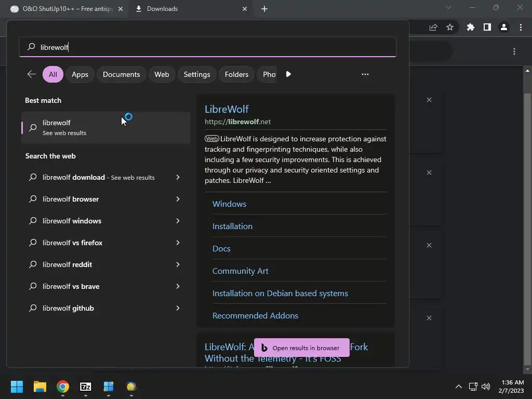Open volume control tray icon
The image size is (532, 399).
486,387
